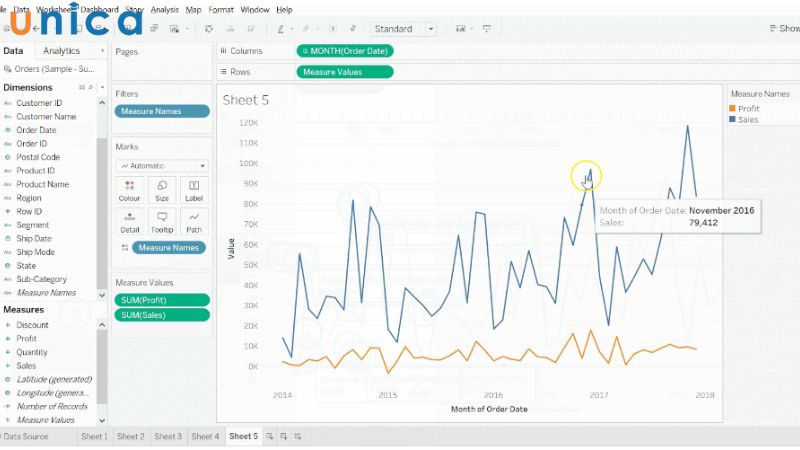Click the new worksheet icon
Screen dimensions: 800x450
pos(270,437)
